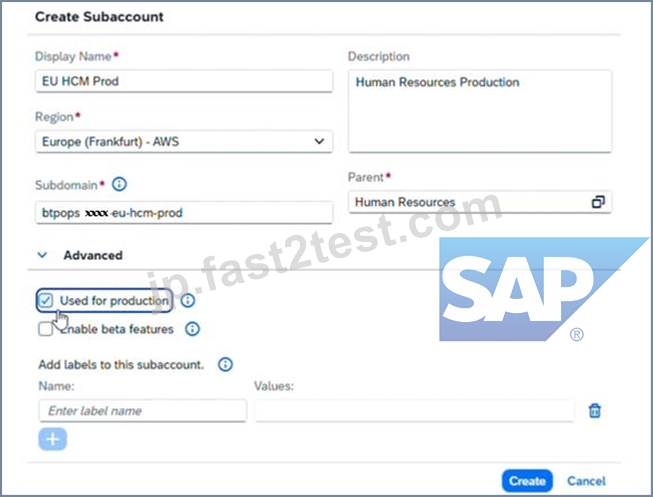Click info icon beside Enable beta features

(192, 329)
